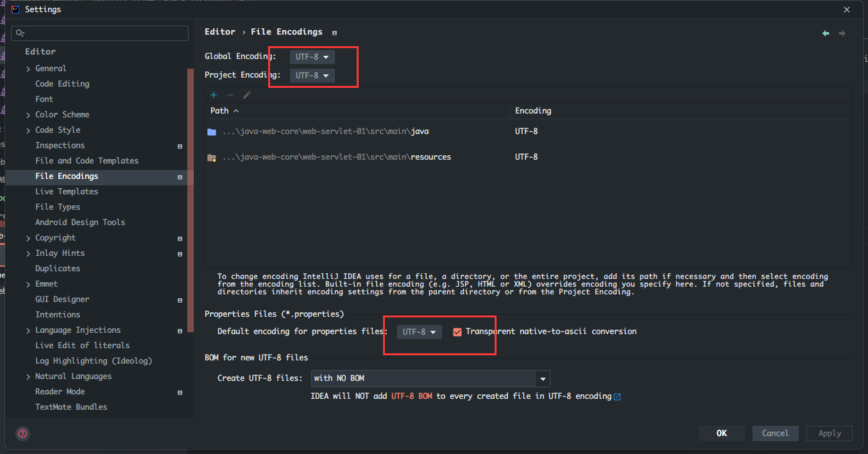Click the Editor section heading in tree
This screenshot has width=868, height=454.
[40, 52]
